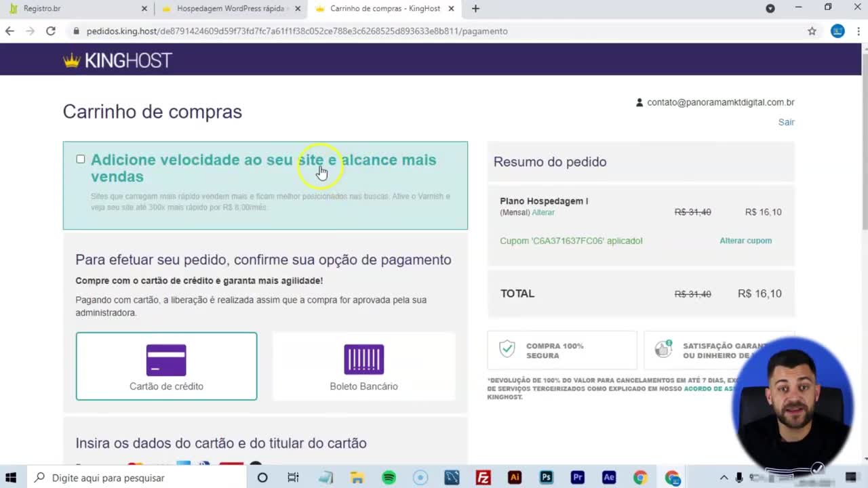Open Adobe Photoshop from the taskbar
This screenshot has width=868, height=488.
coord(546,478)
